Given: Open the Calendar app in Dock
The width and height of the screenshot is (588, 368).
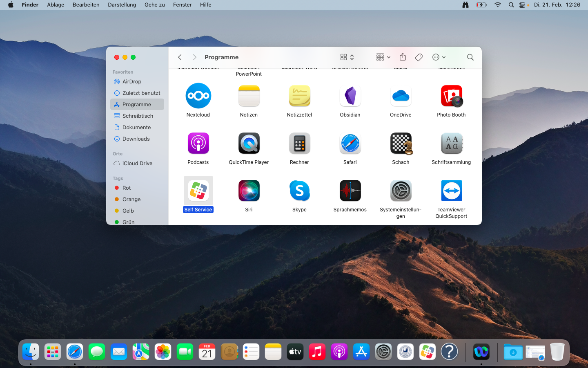Looking at the screenshot, I should pyautogui.click(x=207, y=352).
